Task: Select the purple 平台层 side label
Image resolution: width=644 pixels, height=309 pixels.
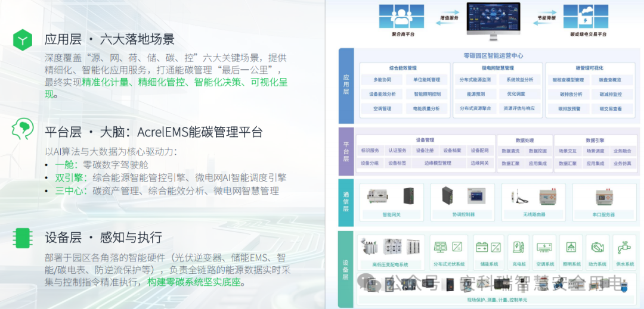Action: tap(346, 151)
